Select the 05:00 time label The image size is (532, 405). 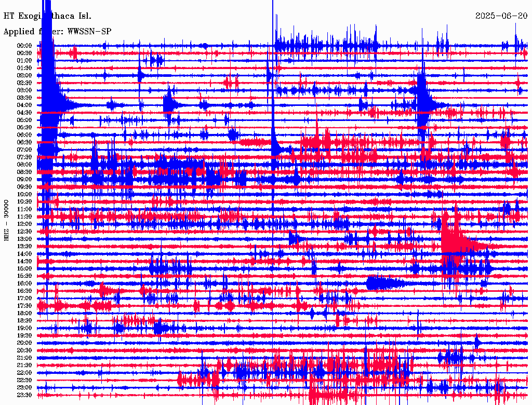tap(24, 120)
